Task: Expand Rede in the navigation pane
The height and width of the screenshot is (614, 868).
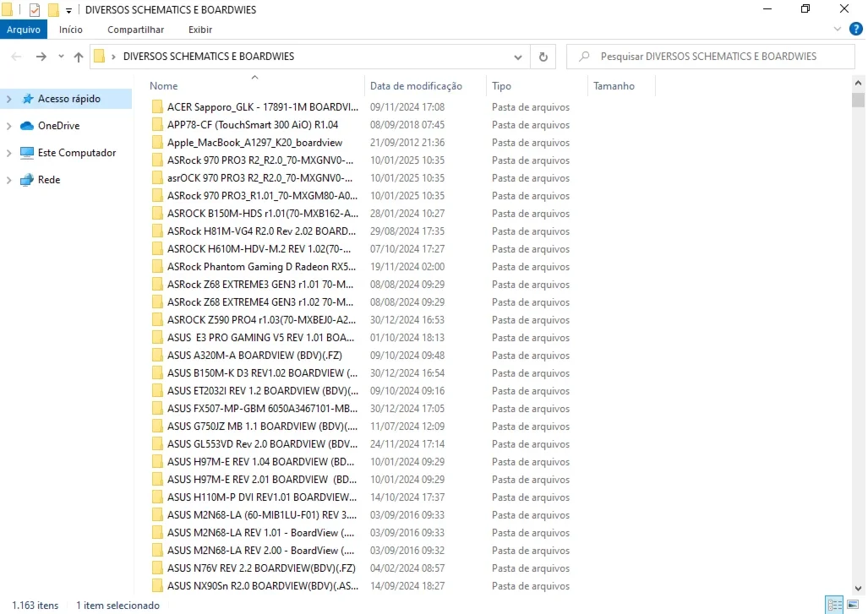Action: (x=8, y=181)
